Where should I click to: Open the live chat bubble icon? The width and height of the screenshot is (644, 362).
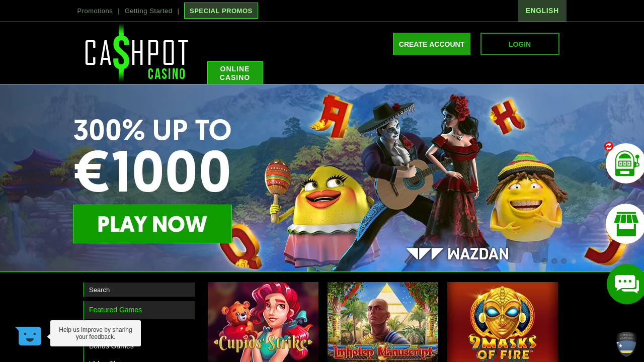point(626,284)
